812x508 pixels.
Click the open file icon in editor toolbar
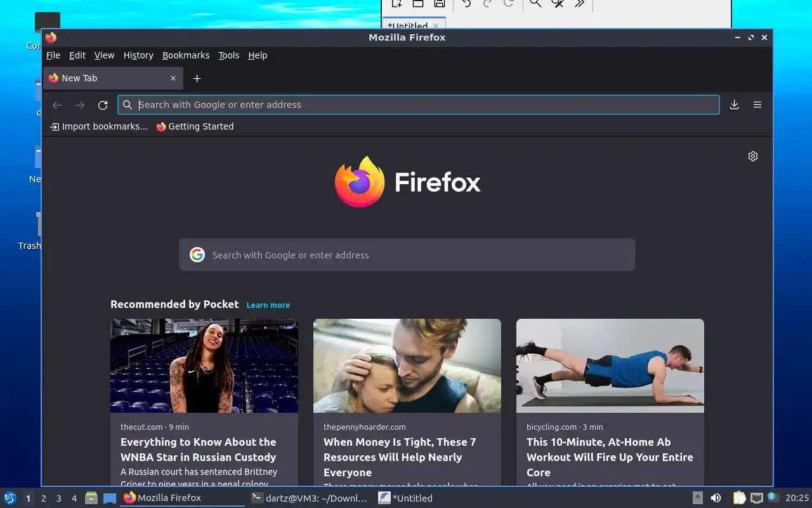coord(418,3)
